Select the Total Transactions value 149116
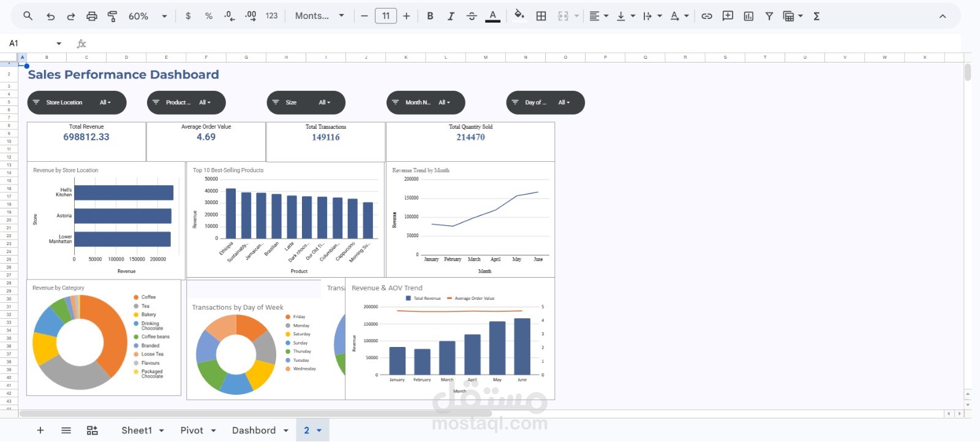This screenshot has height=442, width=980. pos(325,137)
